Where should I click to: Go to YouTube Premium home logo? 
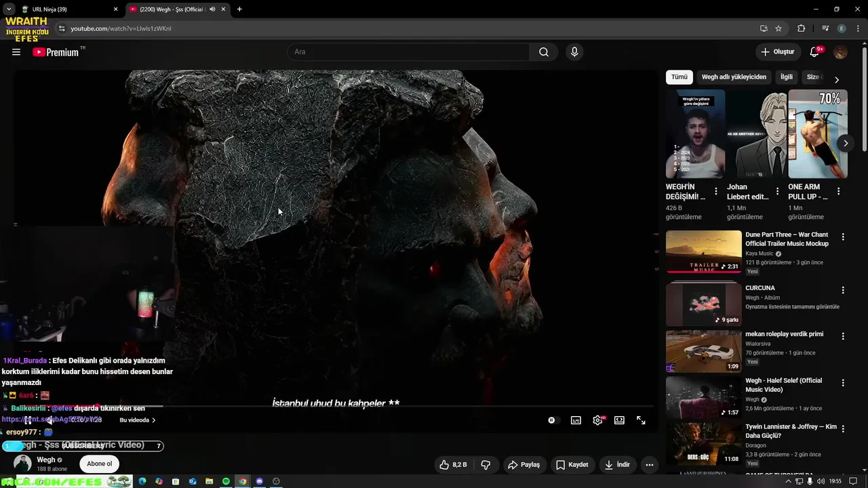coord(56,52)
